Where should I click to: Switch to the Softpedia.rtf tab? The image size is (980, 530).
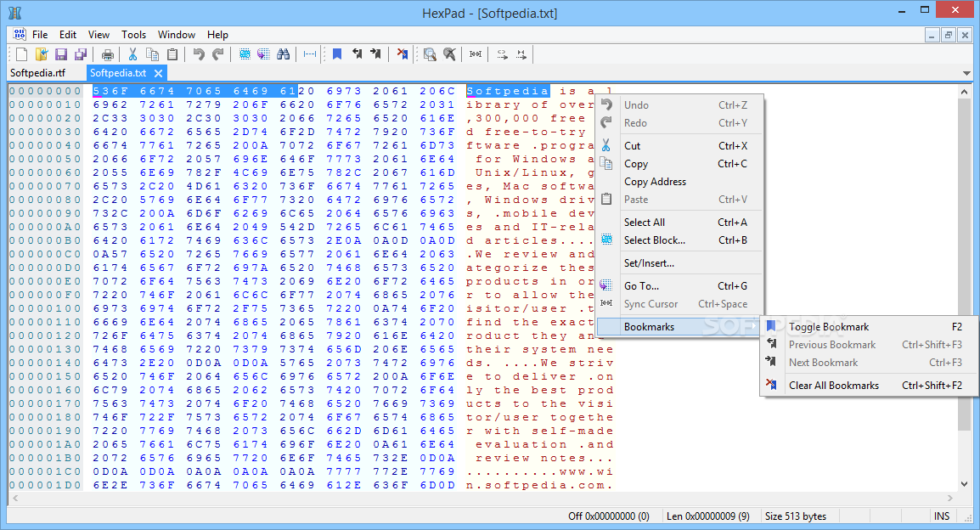37,73
